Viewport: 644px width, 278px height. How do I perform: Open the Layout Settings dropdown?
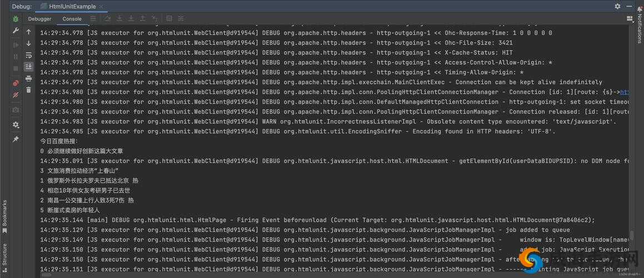tap(630, 18)
